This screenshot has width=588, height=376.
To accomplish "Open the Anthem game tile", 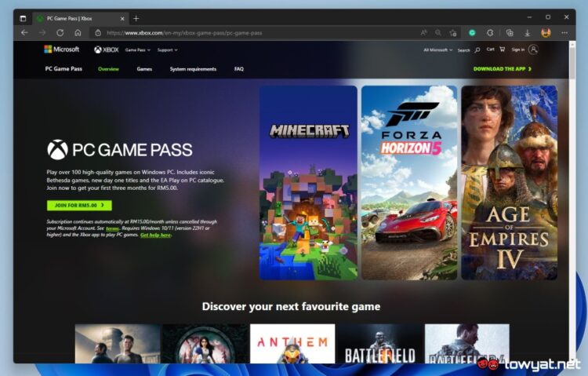I will pos(292,344).
